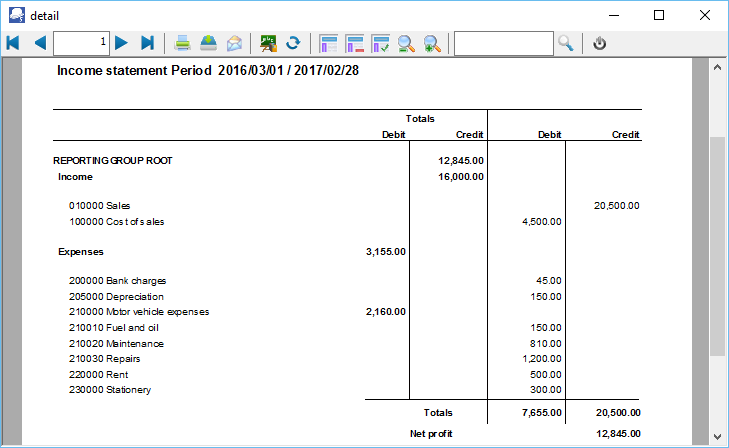Screen dimensions: 729x448
Task: Refresh the report preview
Action: pyautogui.click(x=293, y=43)
